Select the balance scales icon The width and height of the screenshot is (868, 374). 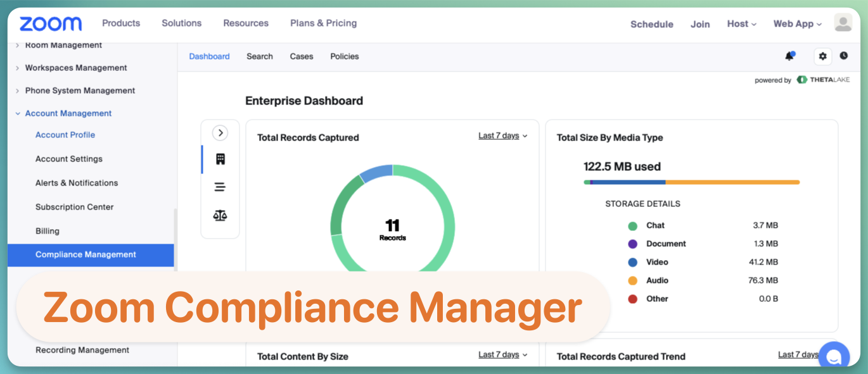220,216
